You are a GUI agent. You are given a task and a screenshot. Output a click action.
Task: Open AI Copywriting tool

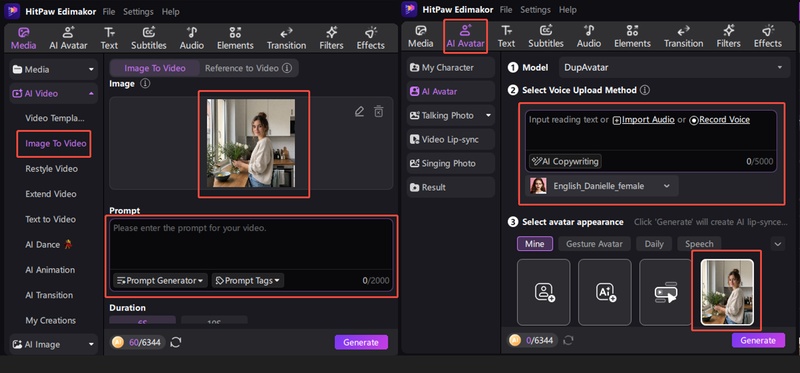coord(565,161)
